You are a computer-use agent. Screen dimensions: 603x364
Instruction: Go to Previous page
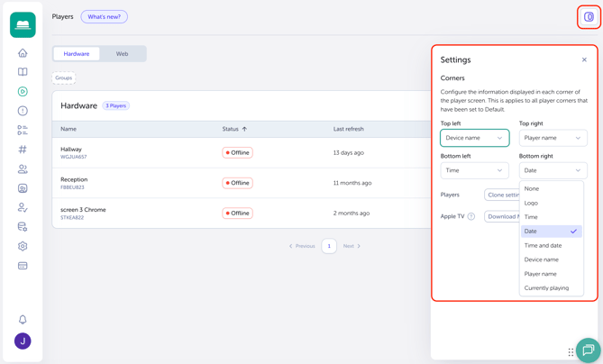pos(302,246)
